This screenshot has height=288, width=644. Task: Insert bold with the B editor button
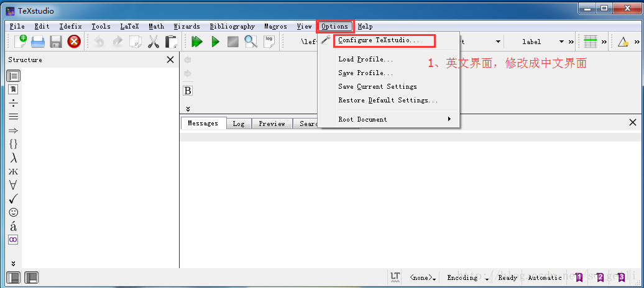(x=188, y=91)
